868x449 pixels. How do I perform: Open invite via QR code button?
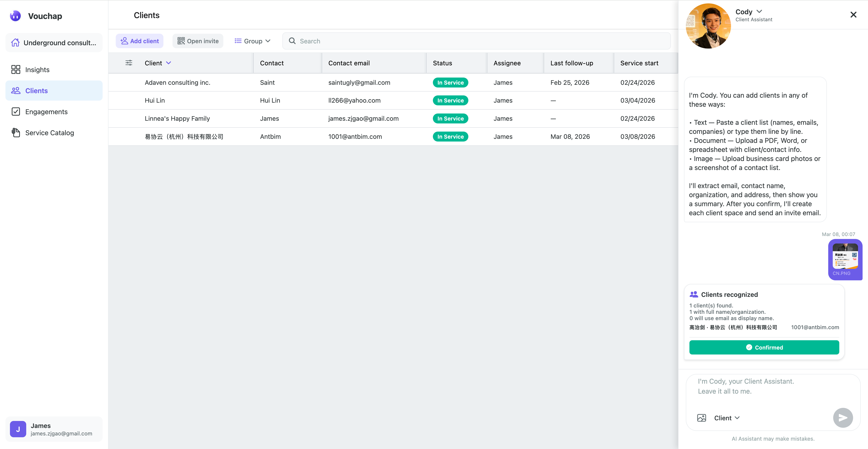click(x=198, y=41)
